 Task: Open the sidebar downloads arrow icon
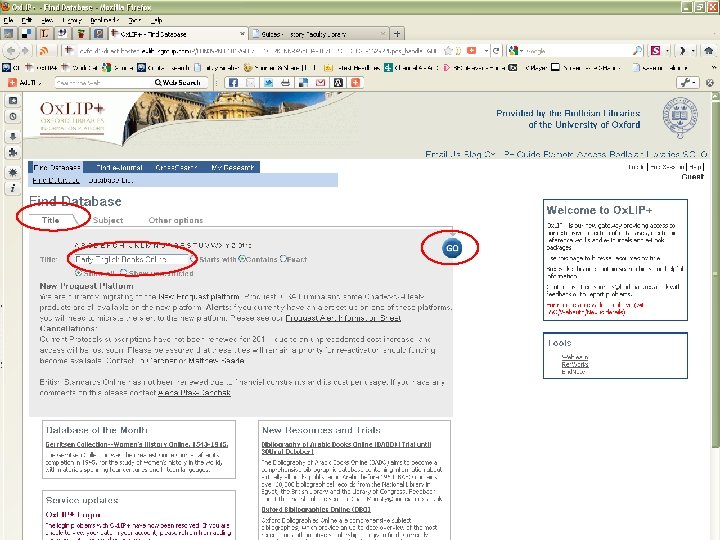[x=13, y=136]
